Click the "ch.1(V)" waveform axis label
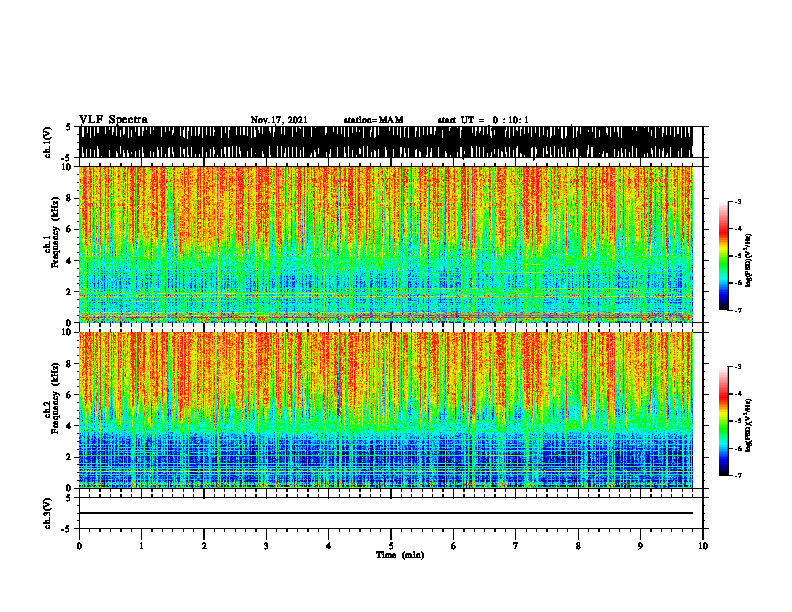 coord(48,142)
